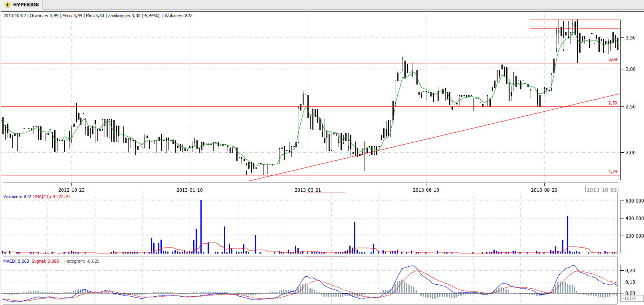Select the 'Otwarcie: 3,49' value in header
644x305 pixels.
click(44, 16)
